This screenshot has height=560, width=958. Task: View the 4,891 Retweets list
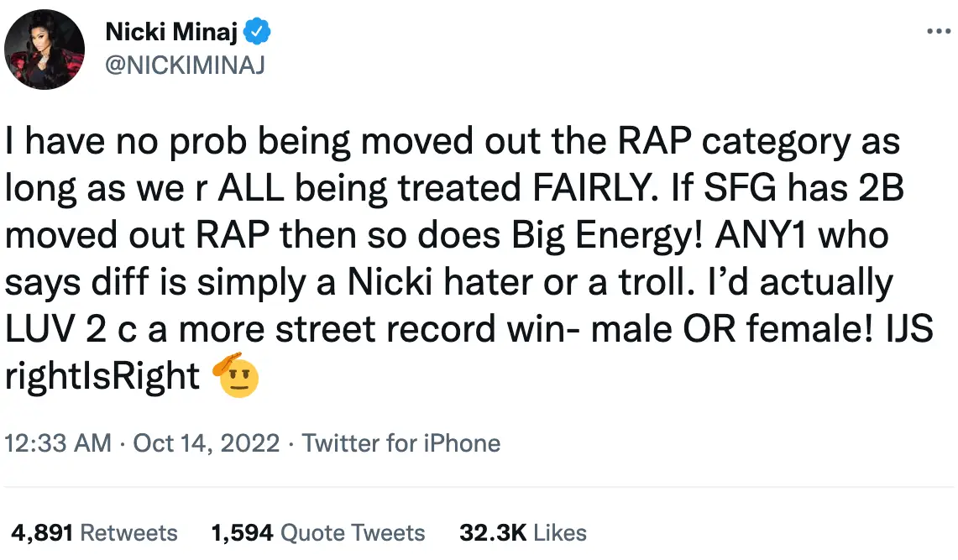(x=94, y=532)
